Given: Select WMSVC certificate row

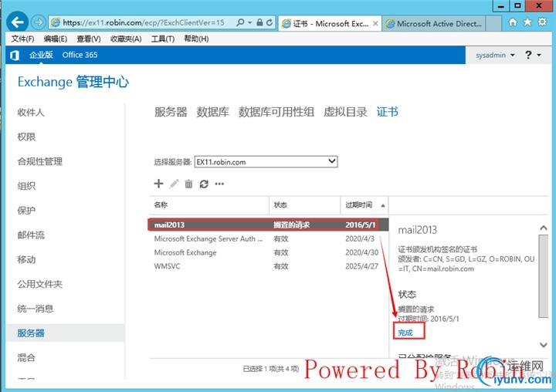Looking at the screenshot, I should (268, 266).
